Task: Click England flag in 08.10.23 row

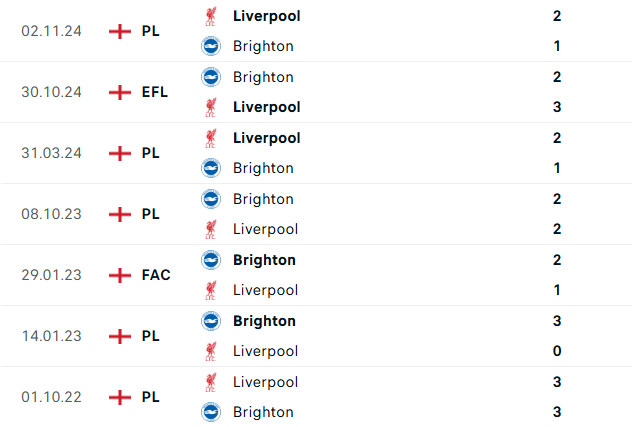Action: tap(120, 215)
